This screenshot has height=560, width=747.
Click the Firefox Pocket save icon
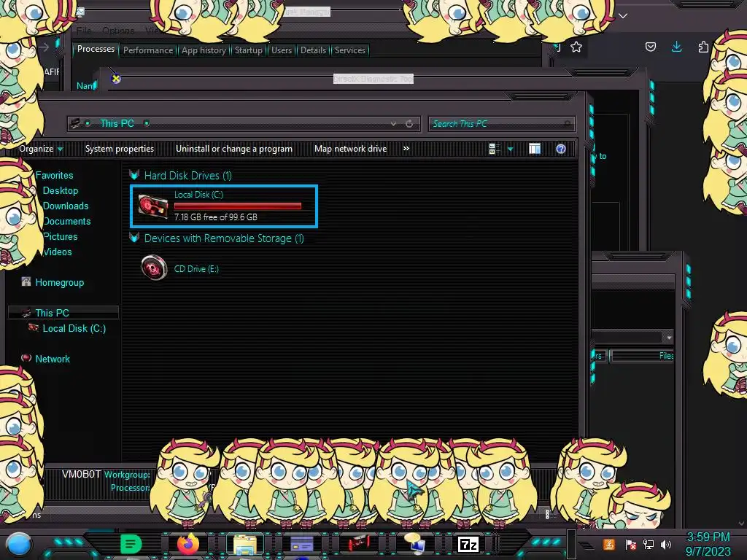point(650,47)
